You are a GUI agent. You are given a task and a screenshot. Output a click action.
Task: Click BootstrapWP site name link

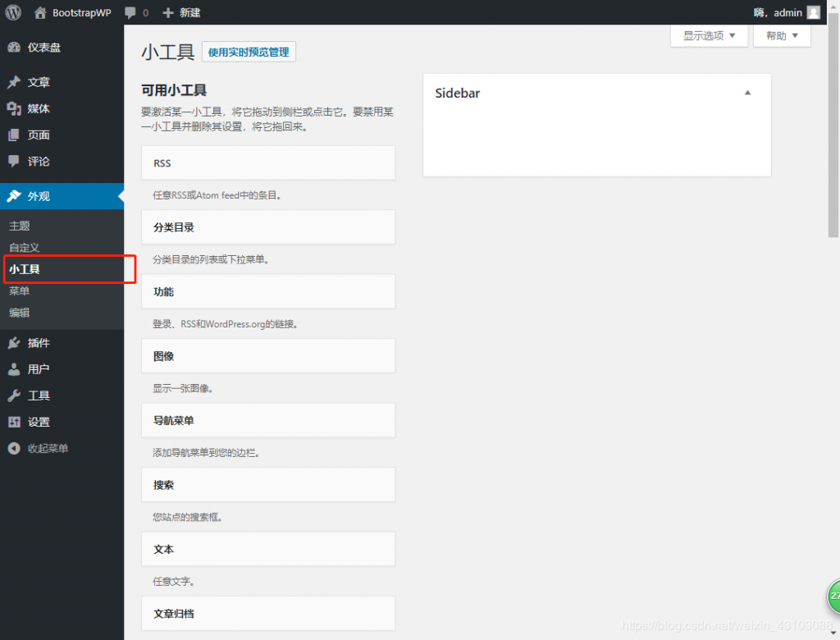81,13
